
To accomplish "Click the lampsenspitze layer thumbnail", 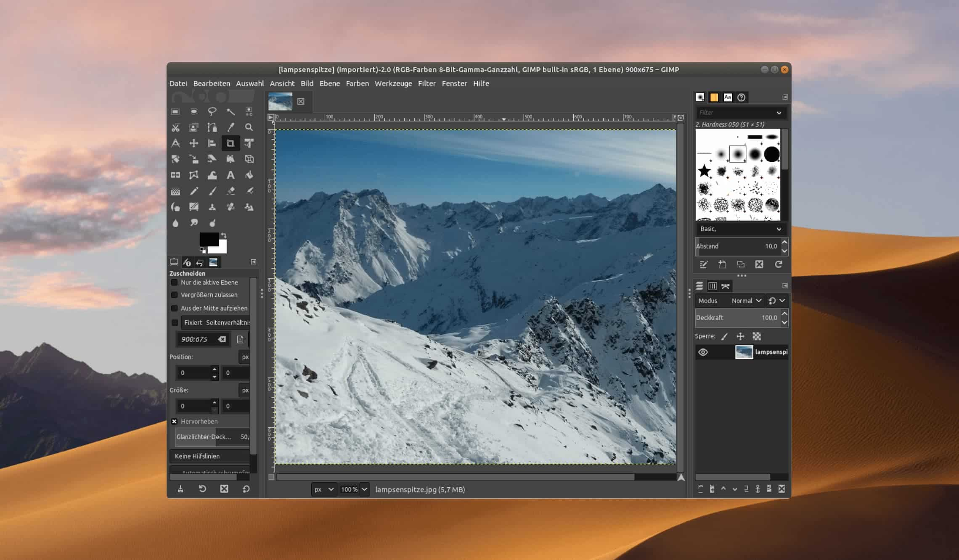I will click(743, 351).
